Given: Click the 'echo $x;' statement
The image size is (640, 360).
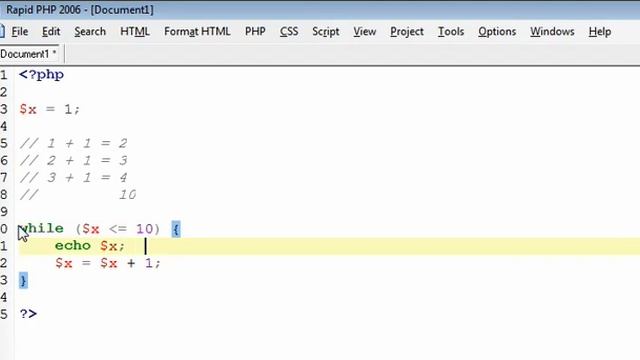Looking at the screenshot, I should coord(90,246).
